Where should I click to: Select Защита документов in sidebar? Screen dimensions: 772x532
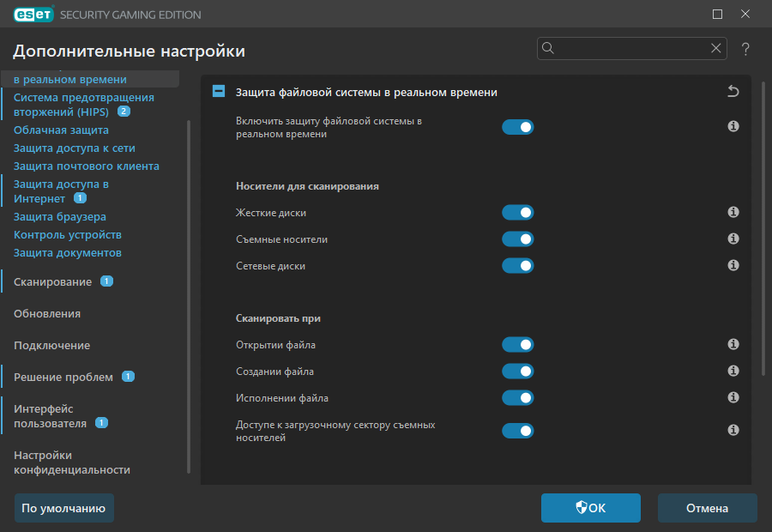click(x=68, y=252)
